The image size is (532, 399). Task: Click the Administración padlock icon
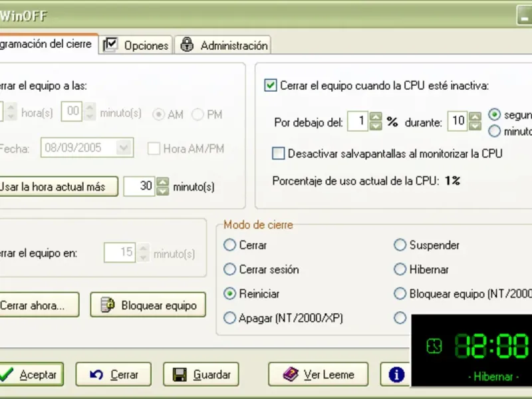coord(187,45)
